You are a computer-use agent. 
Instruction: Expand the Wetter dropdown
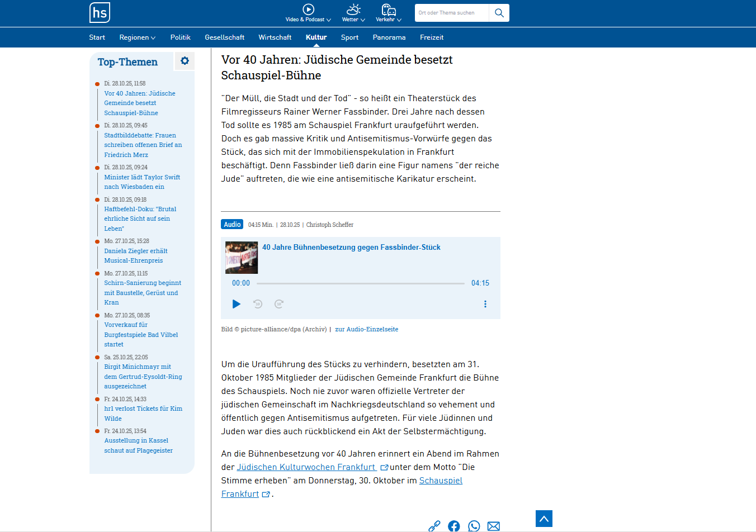click(x=353, y=13)
